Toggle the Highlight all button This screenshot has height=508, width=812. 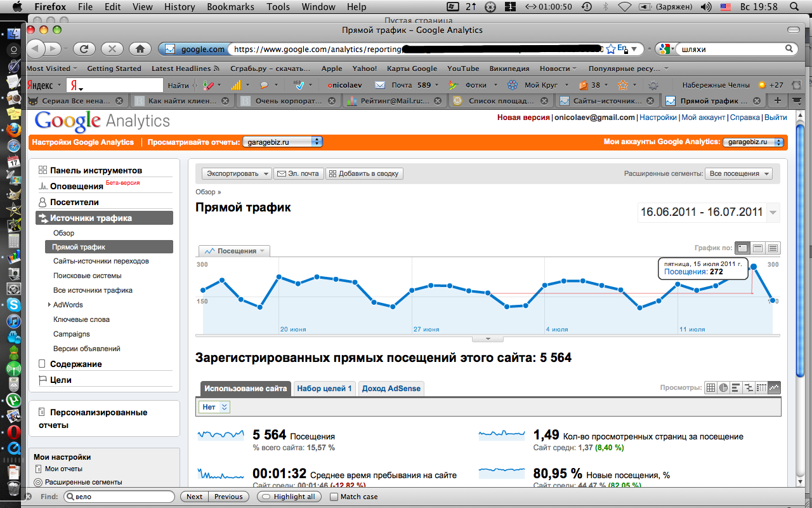tap(288, 497)
